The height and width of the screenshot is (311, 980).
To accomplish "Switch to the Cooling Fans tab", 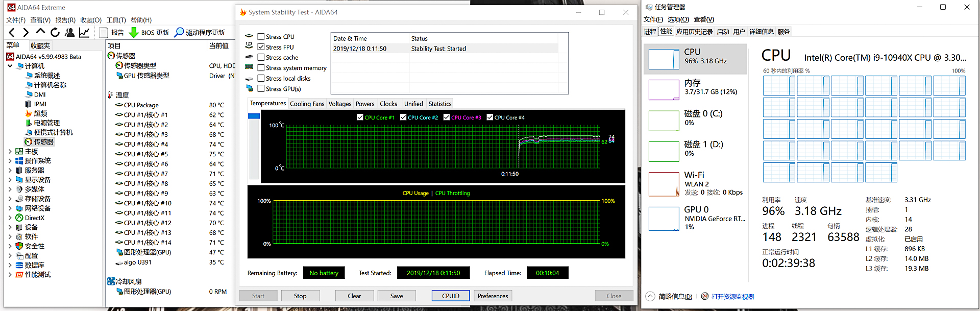I will 307,104.
